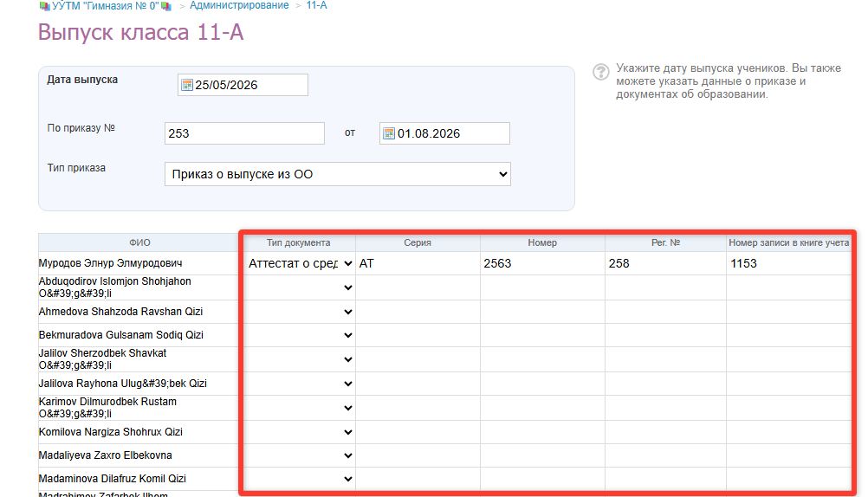Open calendar icon for graduation date
The width and height of the screenshot is (868, 497).
(187, 85)
